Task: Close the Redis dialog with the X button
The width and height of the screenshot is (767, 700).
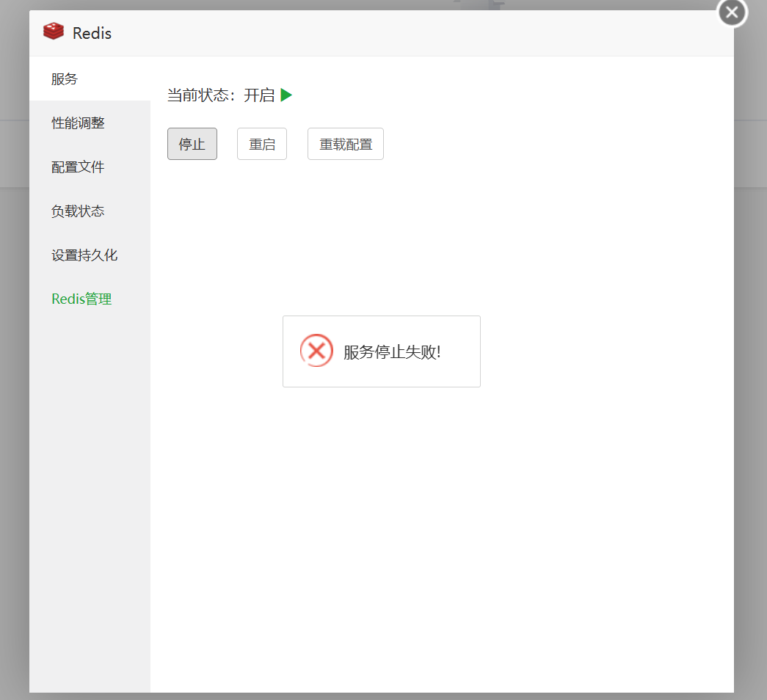Action: tap(732, 12)
